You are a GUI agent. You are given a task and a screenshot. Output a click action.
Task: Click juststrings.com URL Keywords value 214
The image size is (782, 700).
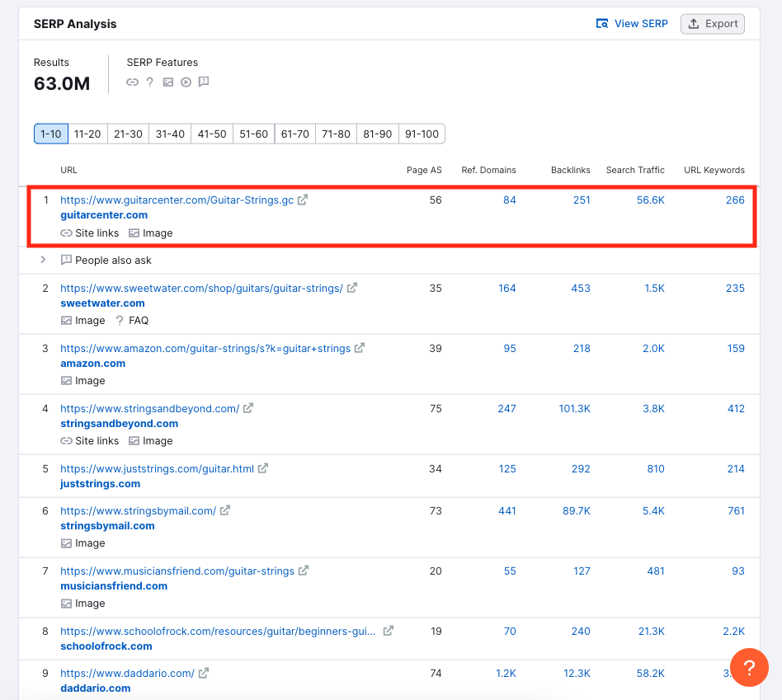(736, 469)
